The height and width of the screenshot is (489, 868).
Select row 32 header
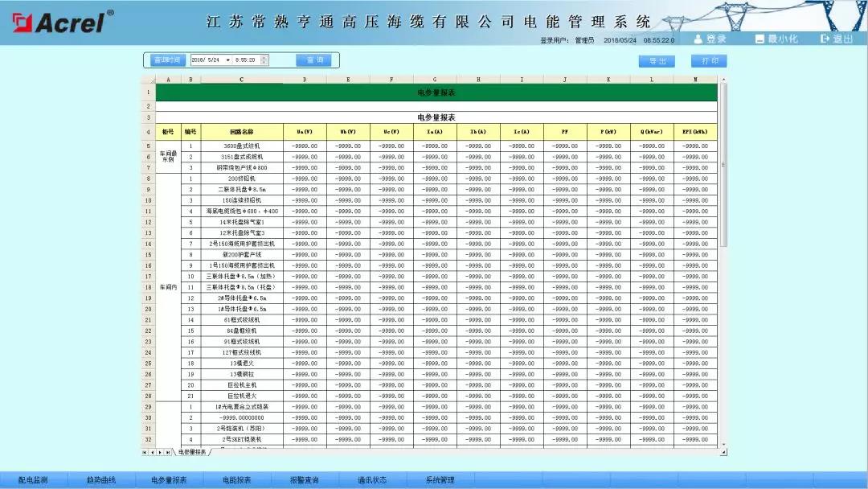149,440
